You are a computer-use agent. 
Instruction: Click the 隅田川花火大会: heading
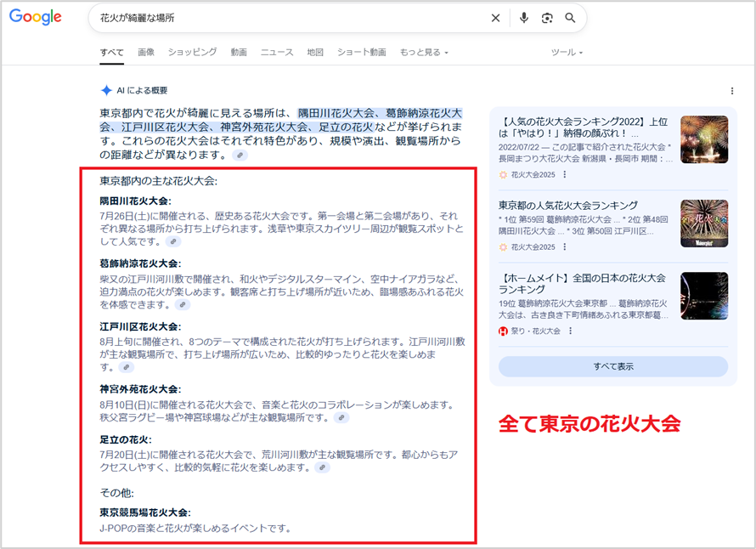(x=135, y=201)
